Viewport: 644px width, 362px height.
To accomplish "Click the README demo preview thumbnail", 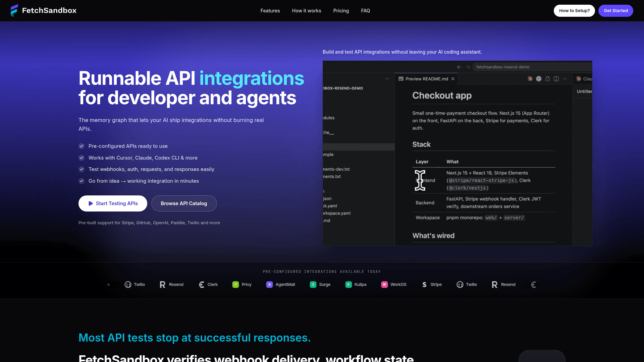I will [x=458, y=153].
